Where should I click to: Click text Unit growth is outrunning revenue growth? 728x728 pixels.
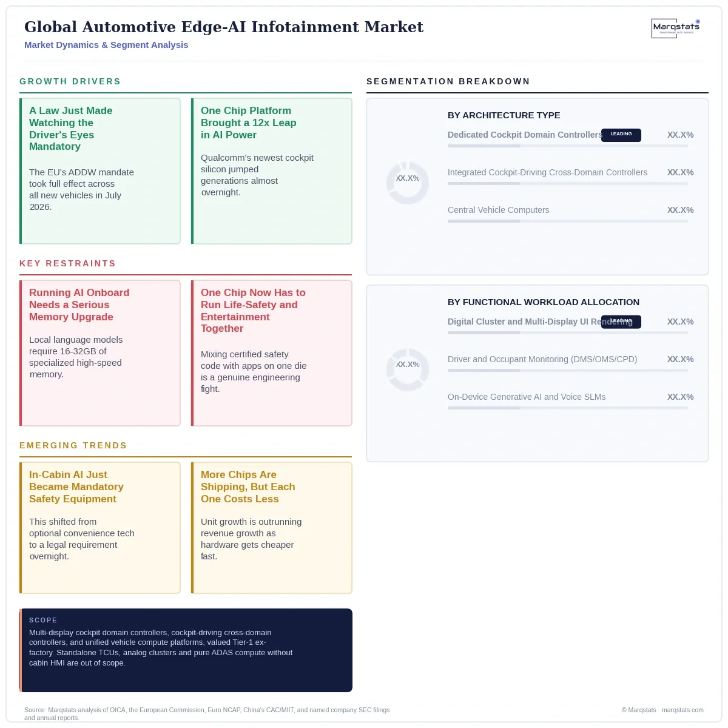point(251,539)
